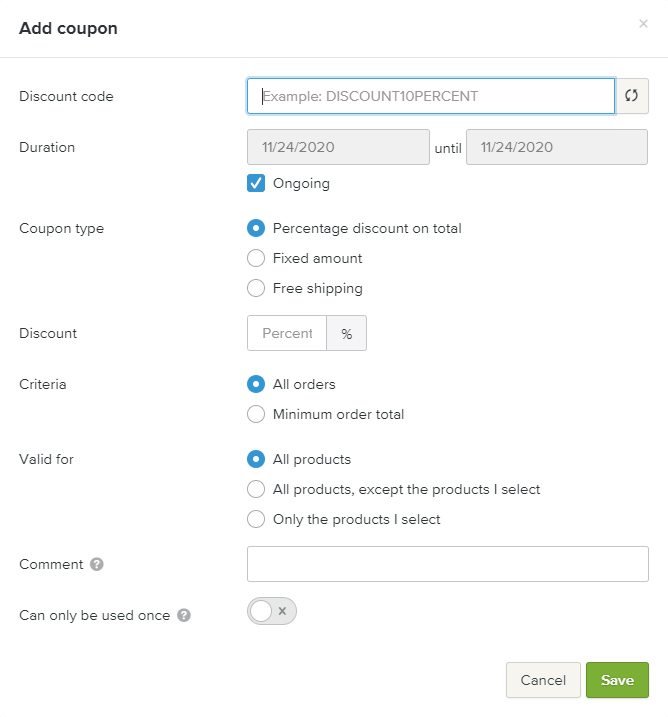This screenshot has height=717, width=668.
Task: Click the regenerate discount code icon
Action: (x=632, y=97)
